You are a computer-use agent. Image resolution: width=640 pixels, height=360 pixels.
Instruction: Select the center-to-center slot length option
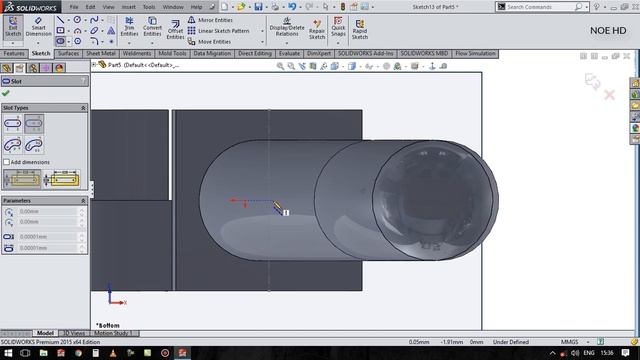[22, 179]
